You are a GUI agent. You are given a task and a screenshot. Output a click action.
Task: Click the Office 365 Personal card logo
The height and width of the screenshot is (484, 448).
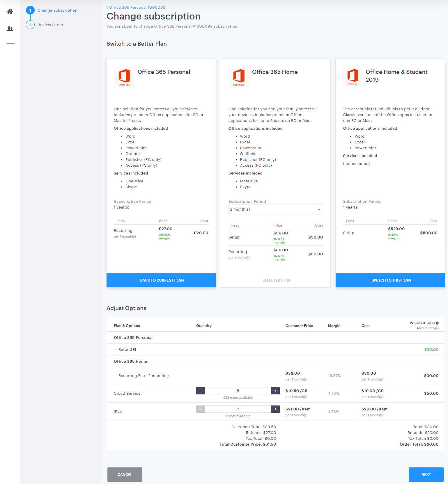(x=124, y=78)
